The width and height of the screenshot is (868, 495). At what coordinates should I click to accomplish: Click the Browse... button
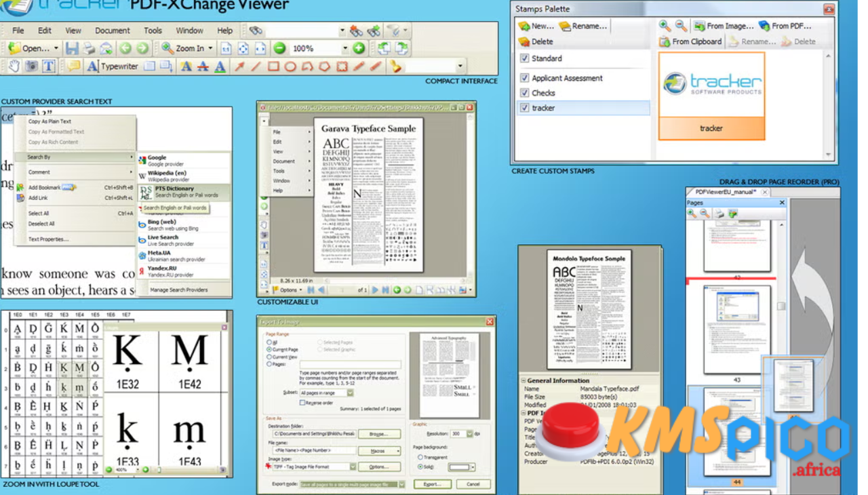[x=378, y=433]
